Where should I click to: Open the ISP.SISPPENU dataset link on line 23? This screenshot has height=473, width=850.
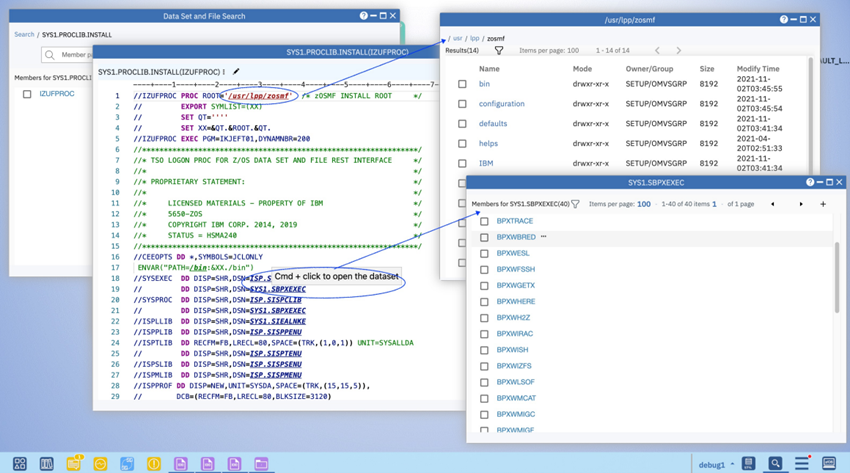point(275,332)
